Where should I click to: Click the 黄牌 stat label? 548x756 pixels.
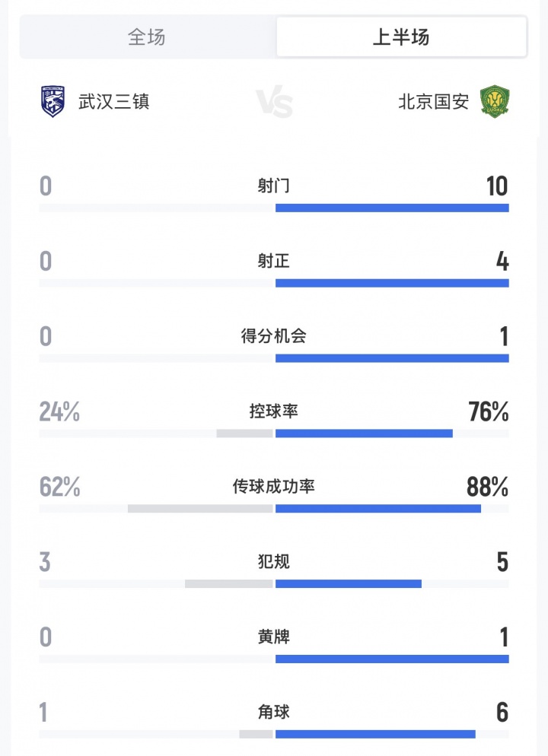tap(274, 637)
